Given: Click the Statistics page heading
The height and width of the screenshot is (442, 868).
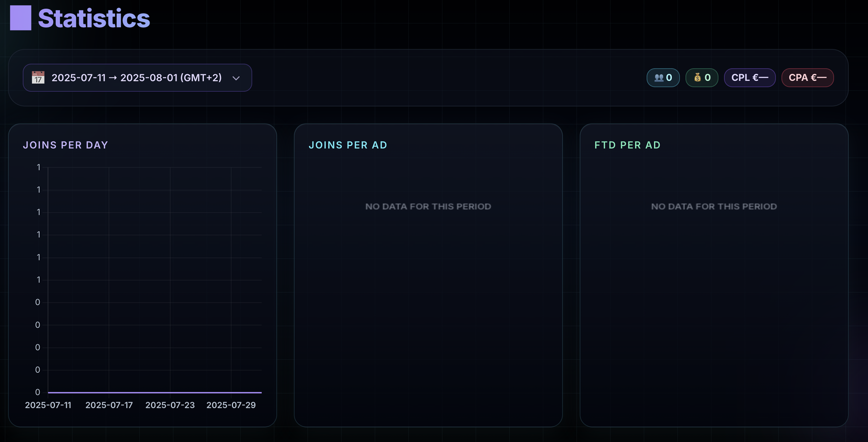Looking at the screenshot, I should click(94, 18).
